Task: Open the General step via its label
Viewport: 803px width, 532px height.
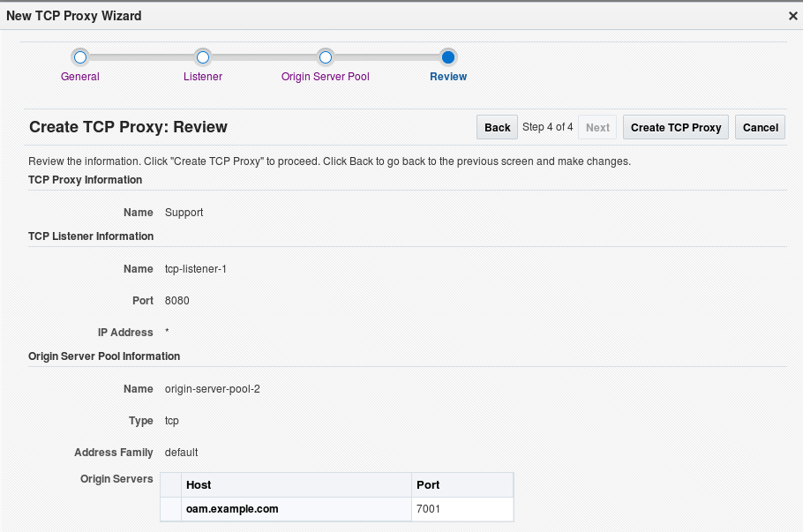Action: click(79, 77)
